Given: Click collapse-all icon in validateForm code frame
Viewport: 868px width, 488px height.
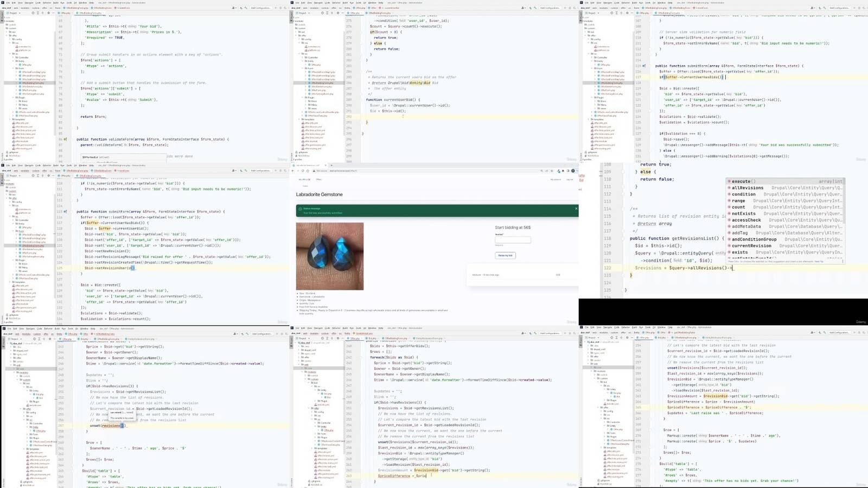Looking at the screenshot, I should click(43, 13).
